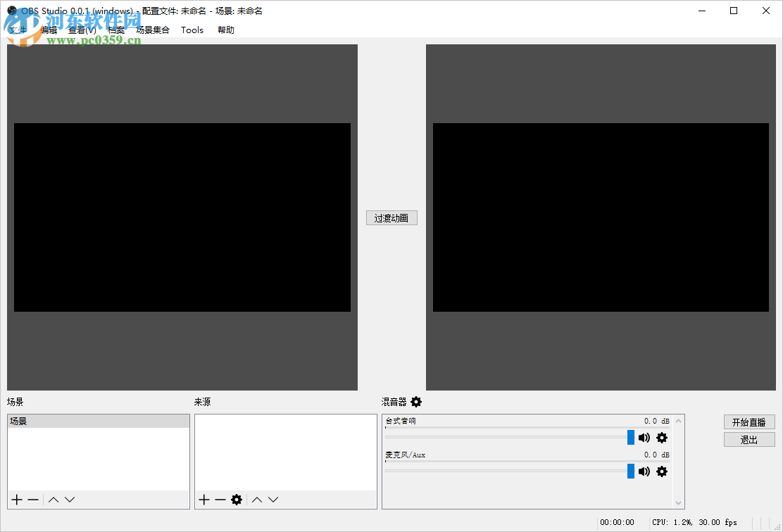Viewport: 783px width, 532px height.
Task: Open the Tools menu
Action: coord(192,30)
